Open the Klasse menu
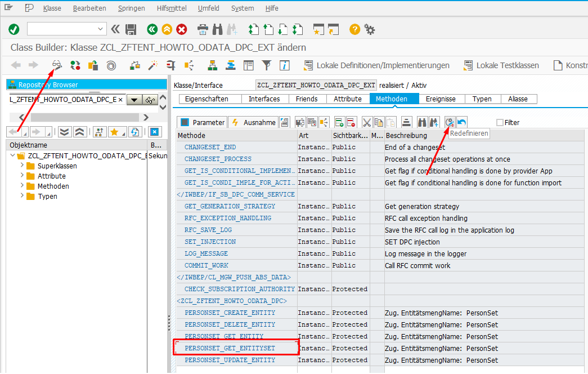 pyautogui.click(x=52, y=8)
